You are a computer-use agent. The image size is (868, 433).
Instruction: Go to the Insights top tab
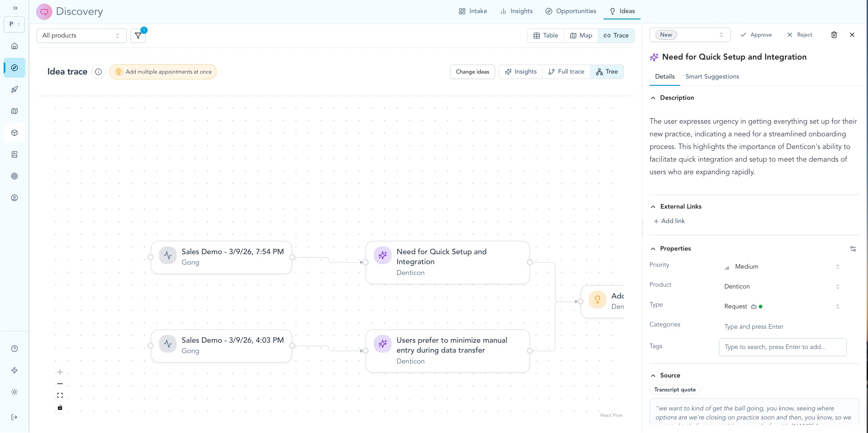click(x=516, y=11)
